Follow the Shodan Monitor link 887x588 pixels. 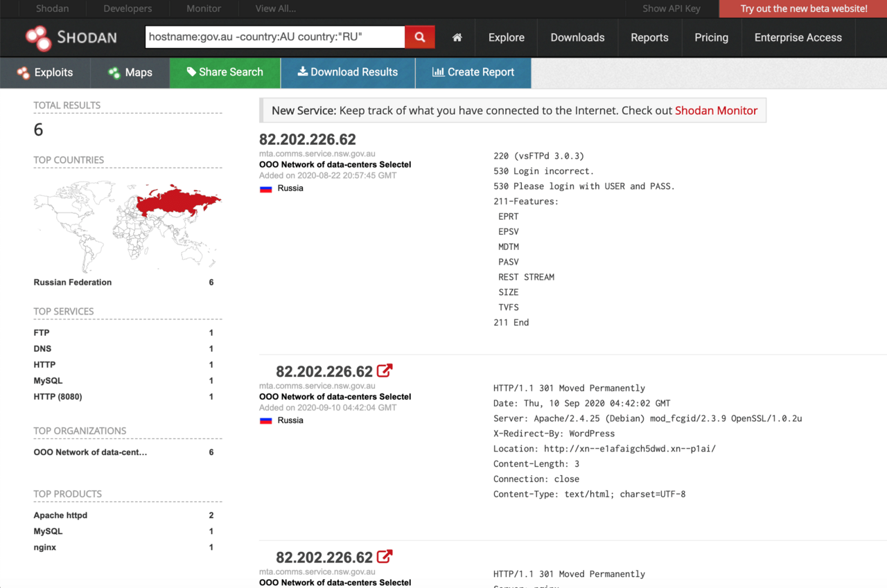716,110
